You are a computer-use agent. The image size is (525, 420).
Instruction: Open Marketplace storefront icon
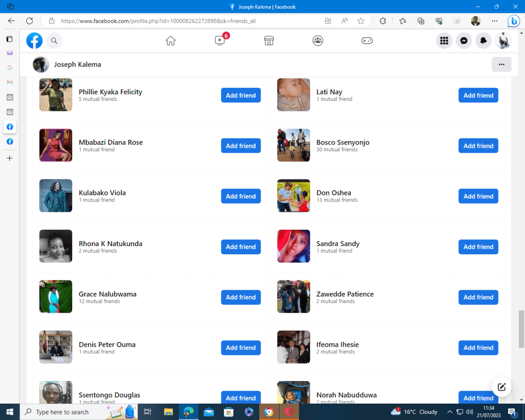coord(269,41)
